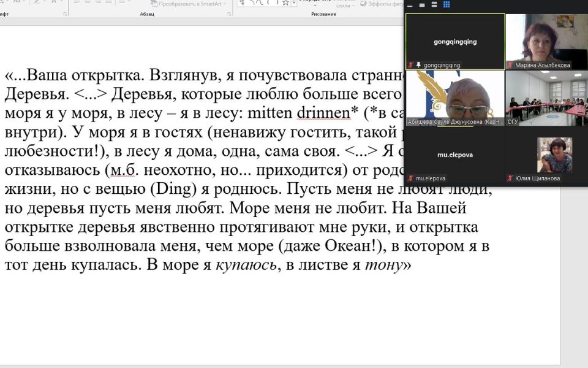The image size is (588, 368).
Task: Open the Шрифт dialog launcher
Action: 64,14
